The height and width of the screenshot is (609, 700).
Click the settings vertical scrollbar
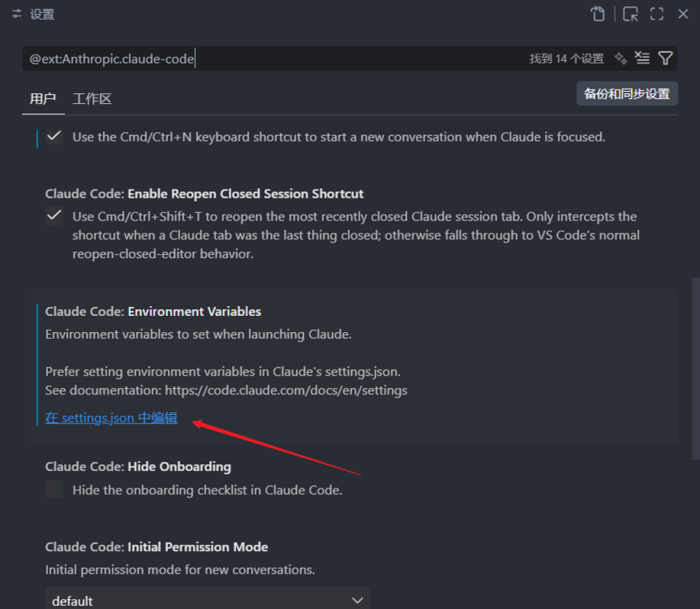(x=695, y=368)
